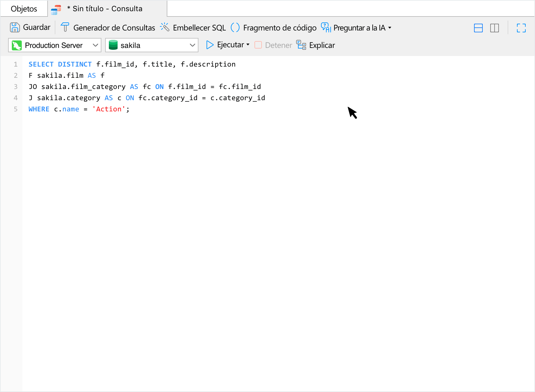Viewport: 535px width, 392px height.
Task: Click the DISTINCT keyword on line 1
Action: pos(75,64)
